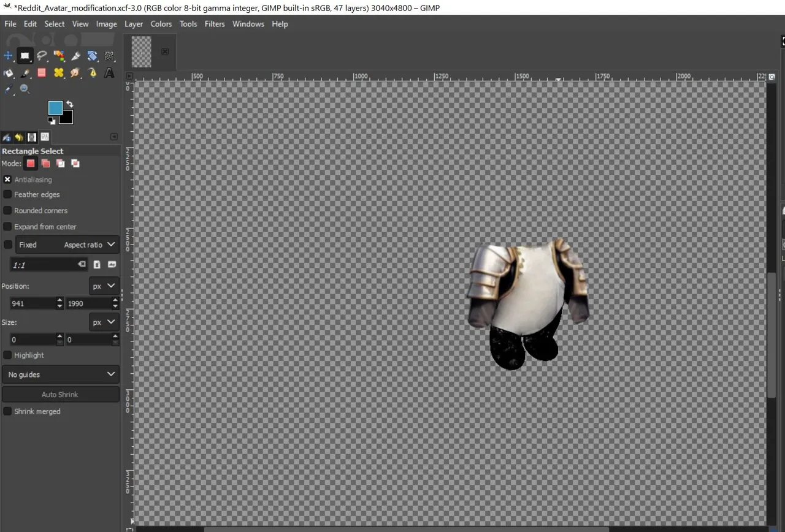Viewport: 785px width, 532px height.
Task: Select the Free Select lasso tool
Action: click(x=42, y=56)
